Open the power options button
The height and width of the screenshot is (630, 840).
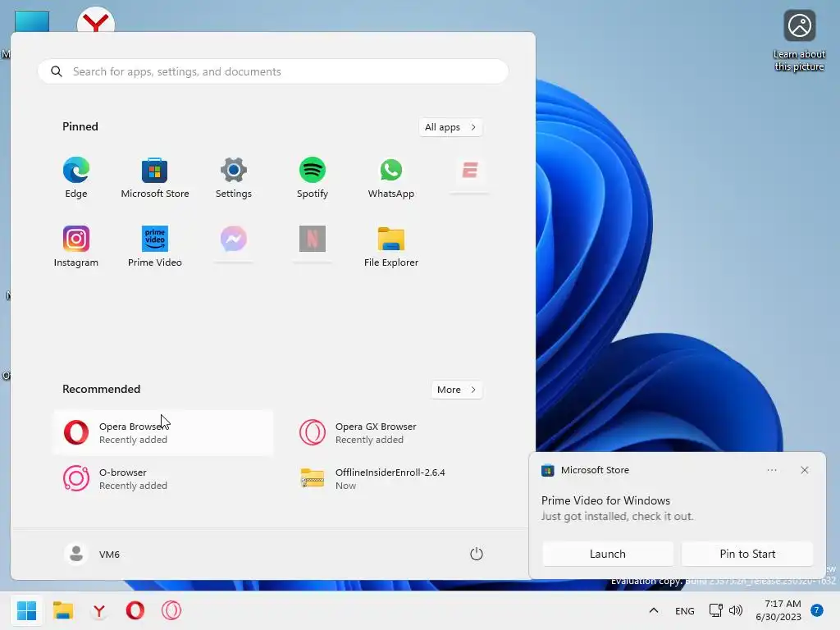click(x=477, y=554)
